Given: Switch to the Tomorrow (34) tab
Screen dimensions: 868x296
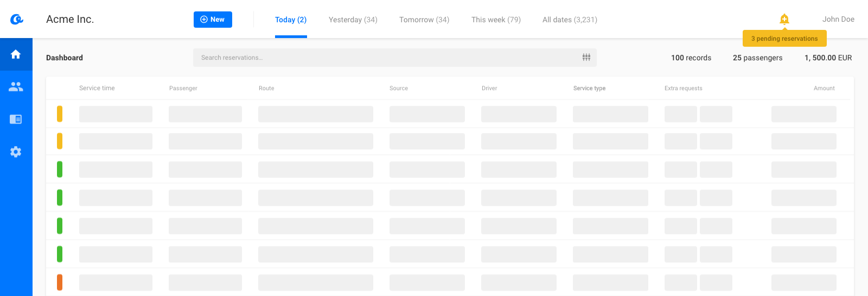Looking at the screenshot, I should [424, 20].
